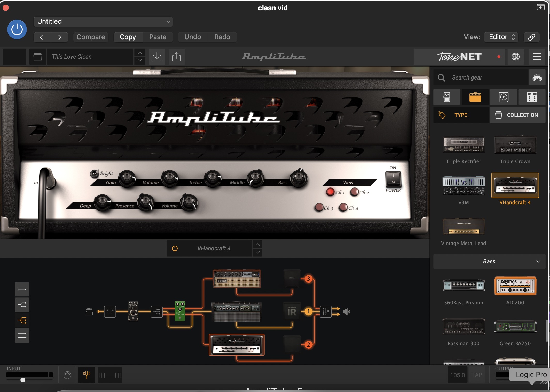This screenshot has height=392, width=550.
Task: Select the Triple Rectifier amp thumbnail
Action: pos(464,145)
